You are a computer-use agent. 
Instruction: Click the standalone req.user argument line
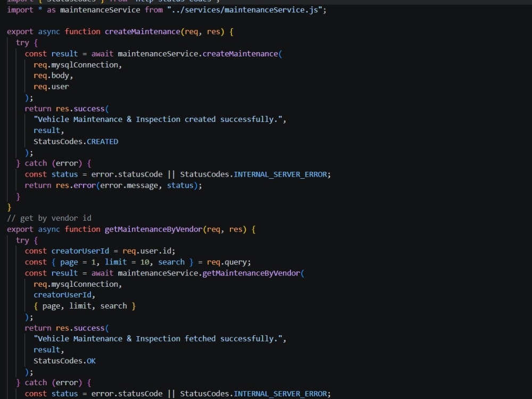tap(51, 87)
